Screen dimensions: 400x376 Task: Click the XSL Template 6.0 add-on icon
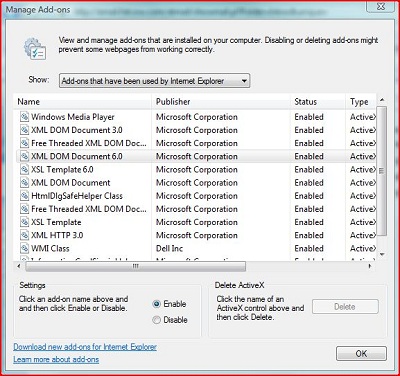24,169
